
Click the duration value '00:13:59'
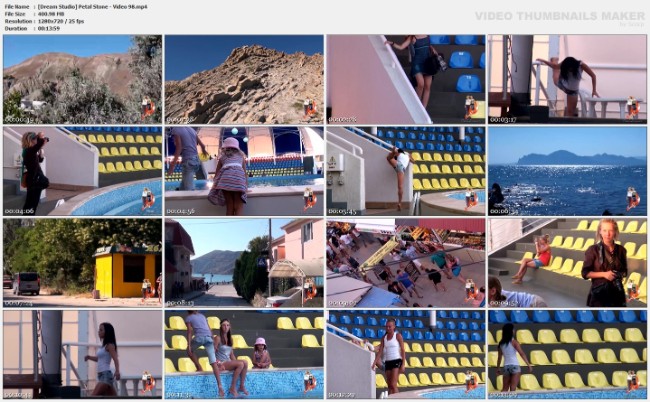(x=49, y=29)
